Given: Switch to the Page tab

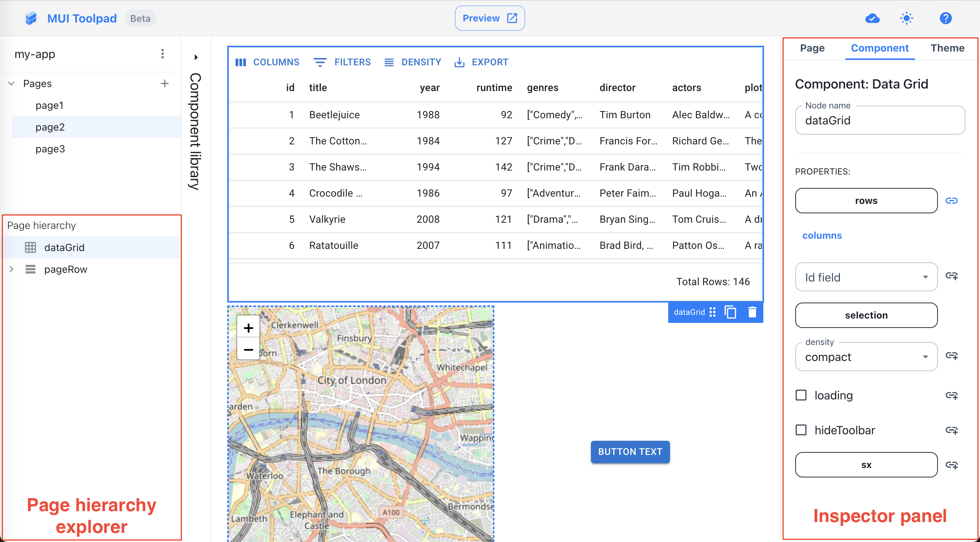Looking at the screenshot, I should 812,48.
